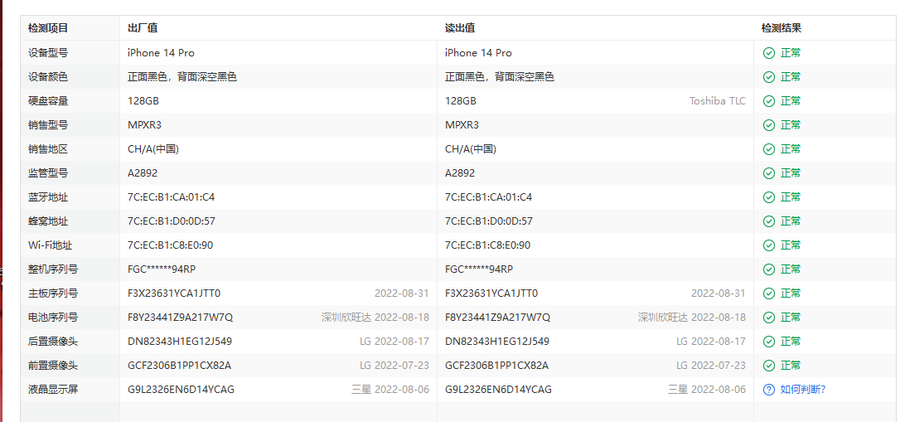Click LG 2022-07-23 in read column
Viewport: 900px width, 422px height.
click(x=711, y=366)
